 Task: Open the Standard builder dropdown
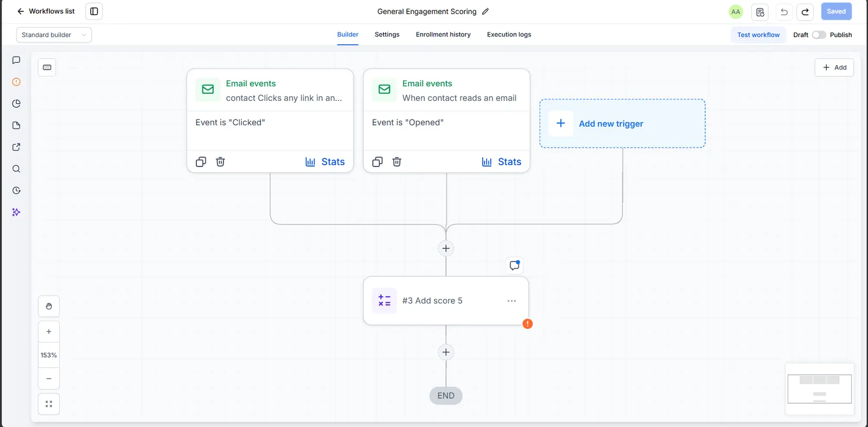click(x=54, y=35)
